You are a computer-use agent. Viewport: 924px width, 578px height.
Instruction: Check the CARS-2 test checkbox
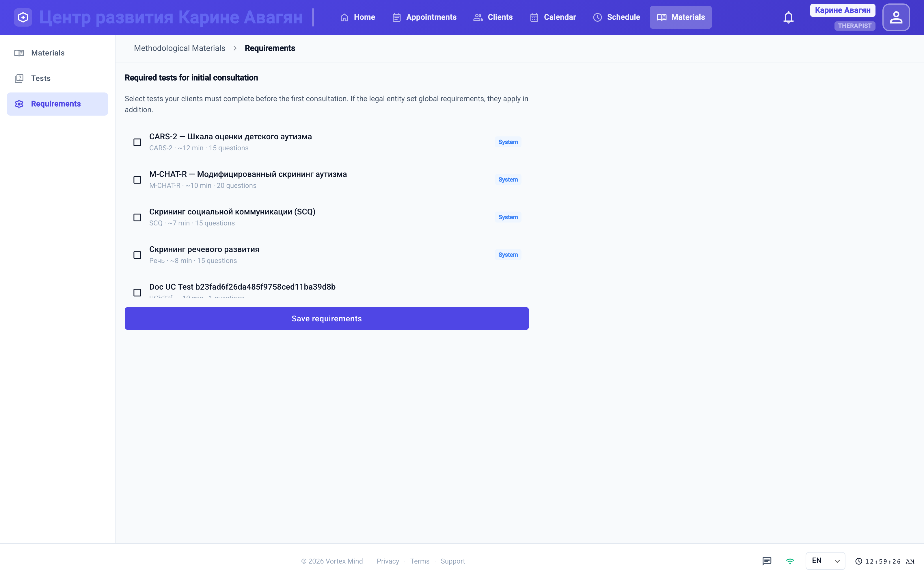click(x=137, y=142)
